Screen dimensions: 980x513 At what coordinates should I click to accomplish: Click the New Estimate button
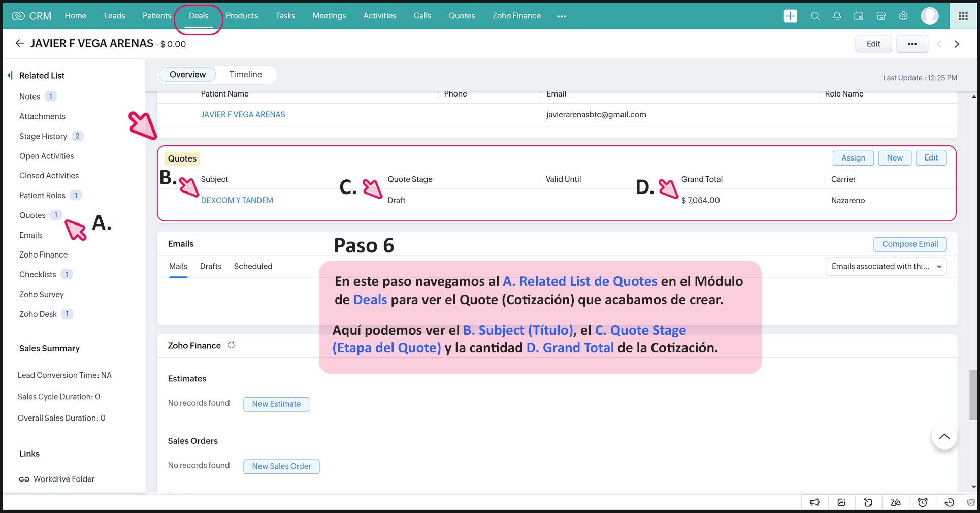coord(276,404)
